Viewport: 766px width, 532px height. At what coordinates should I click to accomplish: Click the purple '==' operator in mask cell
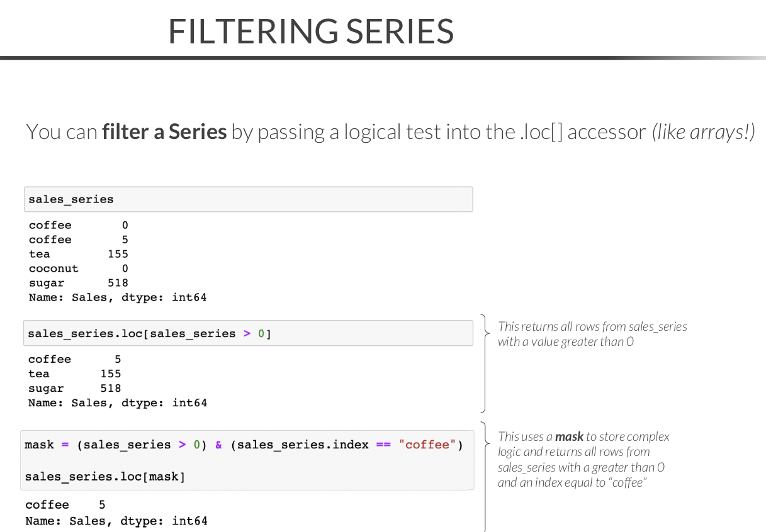click(383, 445)
